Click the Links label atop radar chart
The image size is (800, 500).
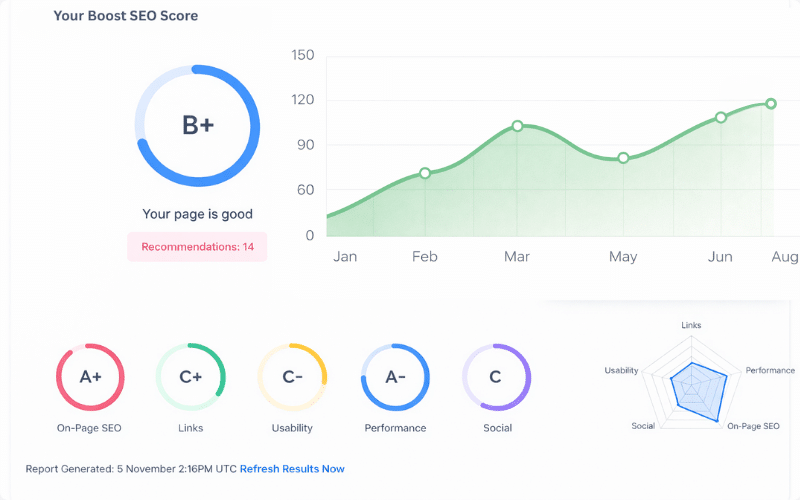pos(691,325)
